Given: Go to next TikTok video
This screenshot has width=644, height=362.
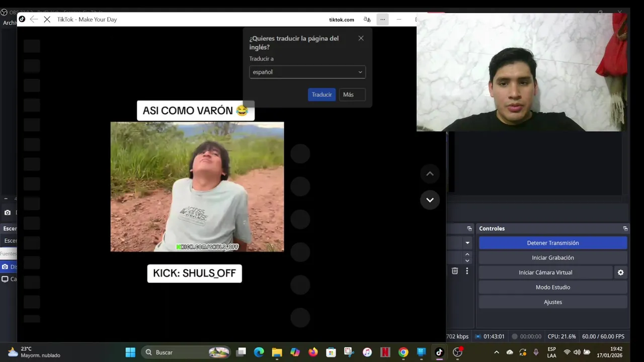Looking at the screenshot, I should click(x=430, y=200).
